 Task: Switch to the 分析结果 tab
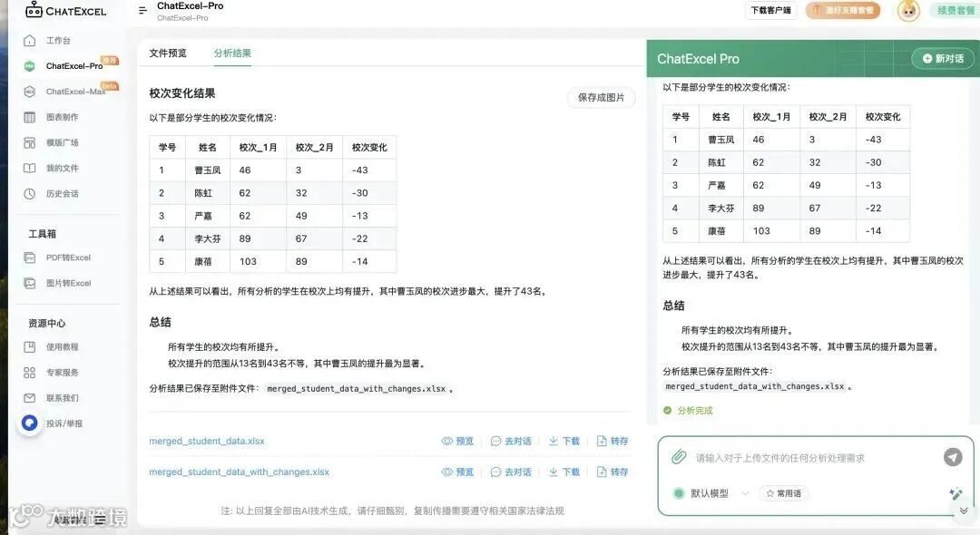[232, 53]
